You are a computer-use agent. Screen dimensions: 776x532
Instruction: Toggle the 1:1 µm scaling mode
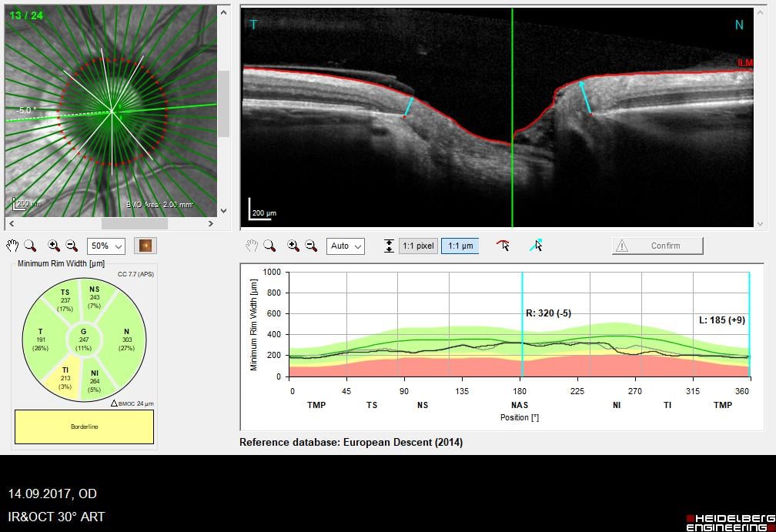click(460, 246)
